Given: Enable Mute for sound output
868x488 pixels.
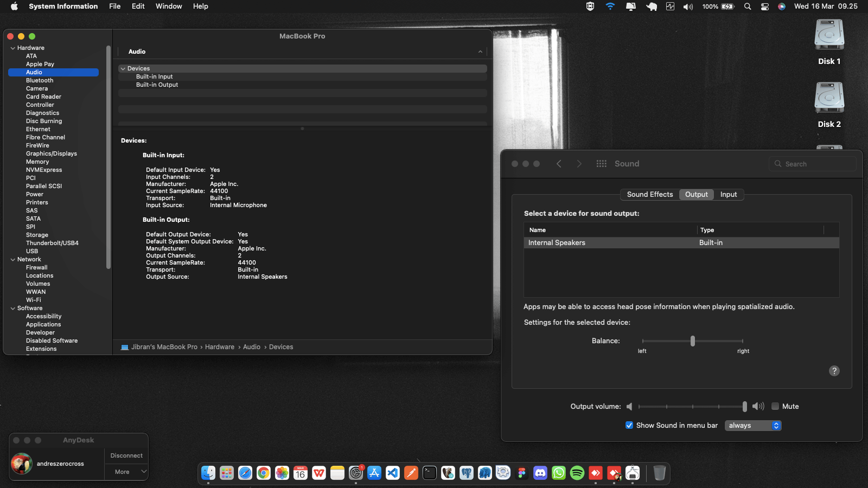Looking at the screenshot, I should coord(776,406).
